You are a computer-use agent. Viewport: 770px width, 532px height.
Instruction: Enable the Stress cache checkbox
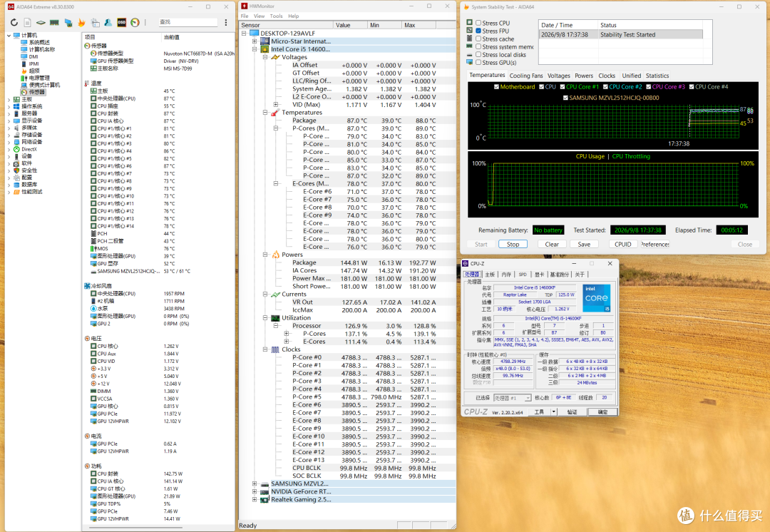(478, 39)
